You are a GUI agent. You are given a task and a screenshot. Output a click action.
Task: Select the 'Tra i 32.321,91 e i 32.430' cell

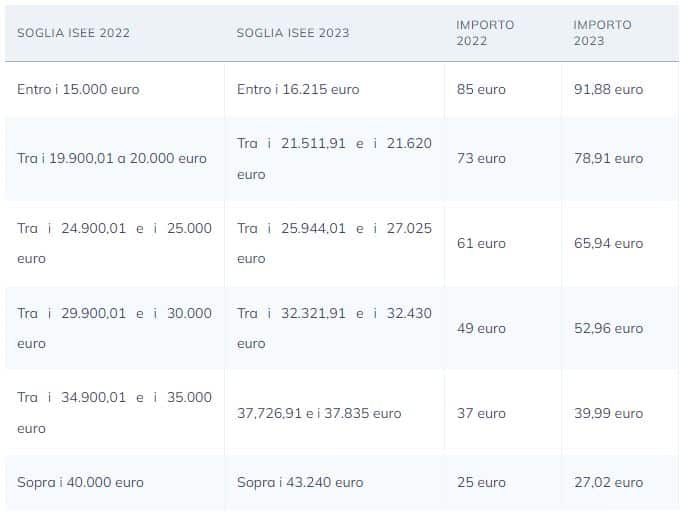pos(334,328)
